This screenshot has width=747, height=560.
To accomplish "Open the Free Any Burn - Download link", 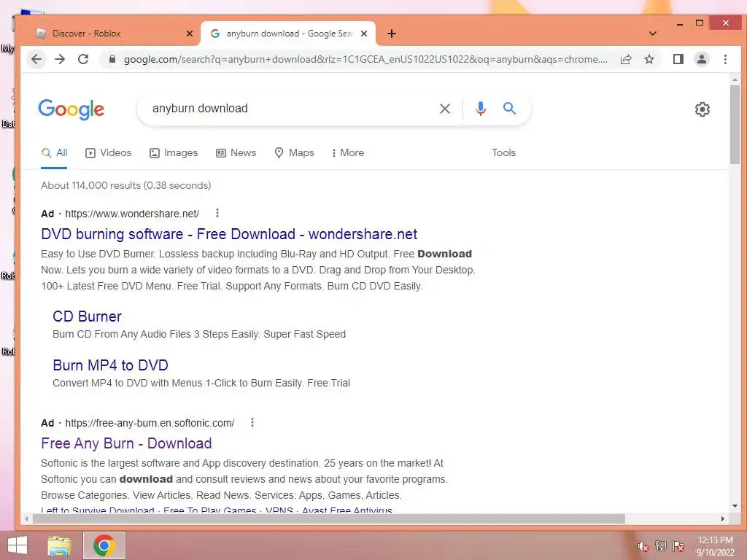I will point(126,443).
